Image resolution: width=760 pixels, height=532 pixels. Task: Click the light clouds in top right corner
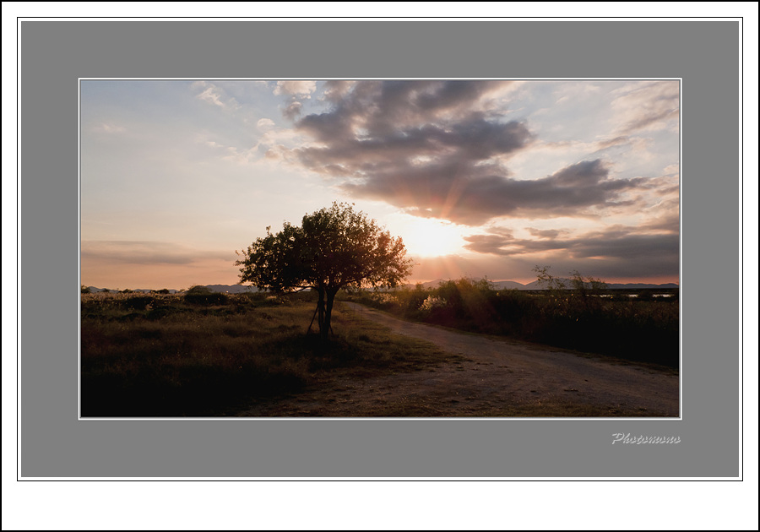tap(646, 106)
